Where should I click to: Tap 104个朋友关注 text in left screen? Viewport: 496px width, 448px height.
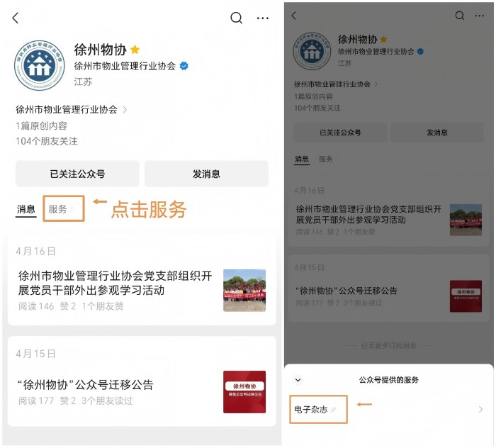47,141
